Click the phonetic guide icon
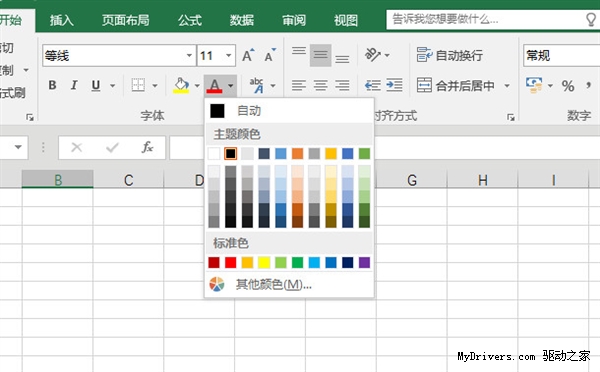 click(256, 85)
